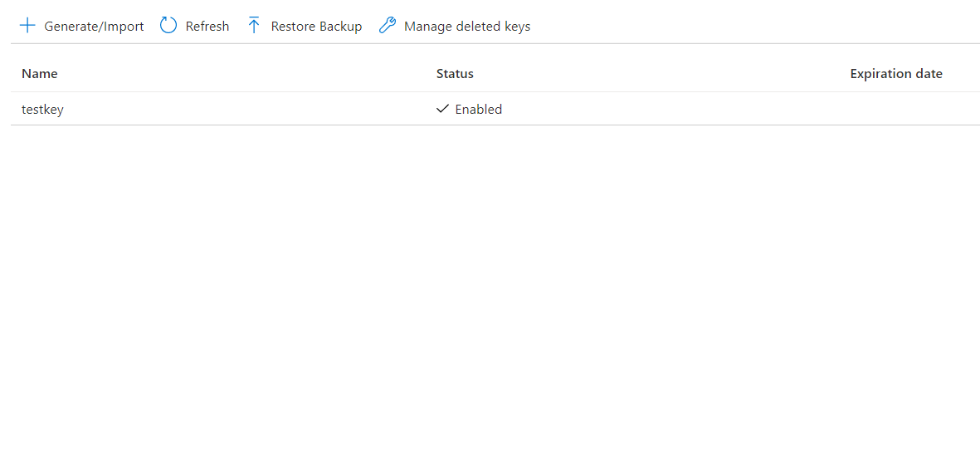Screen dimensions: 980x466
Task: Click the wrench icon for deleted keys
Action: (x=387, y=26)
